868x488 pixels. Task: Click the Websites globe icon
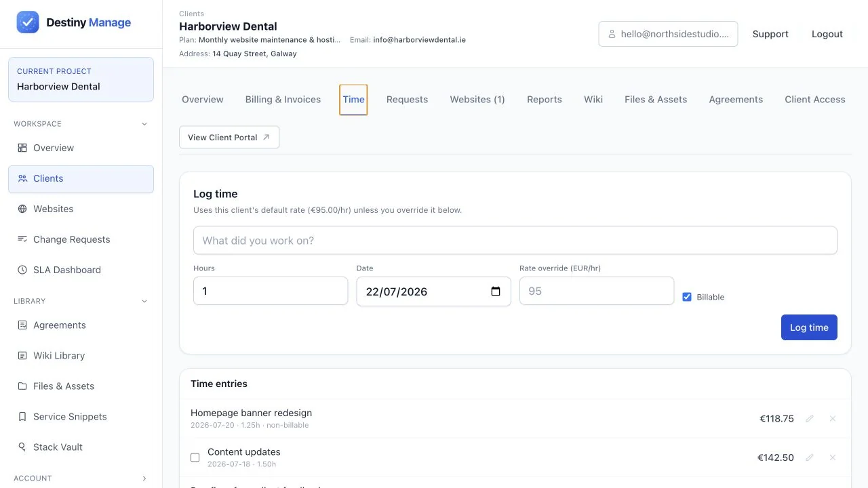coord(22,209)
